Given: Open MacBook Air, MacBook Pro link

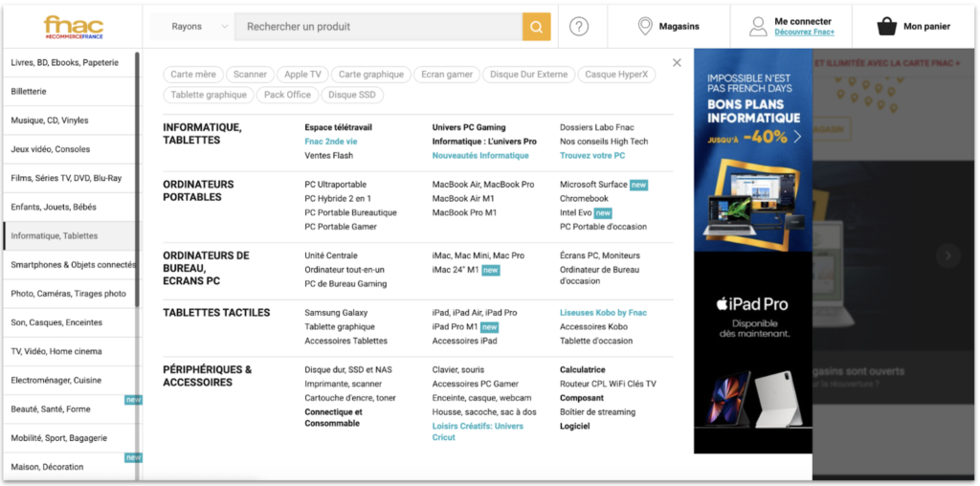Looking at the screenshot, I should (482, 185).
